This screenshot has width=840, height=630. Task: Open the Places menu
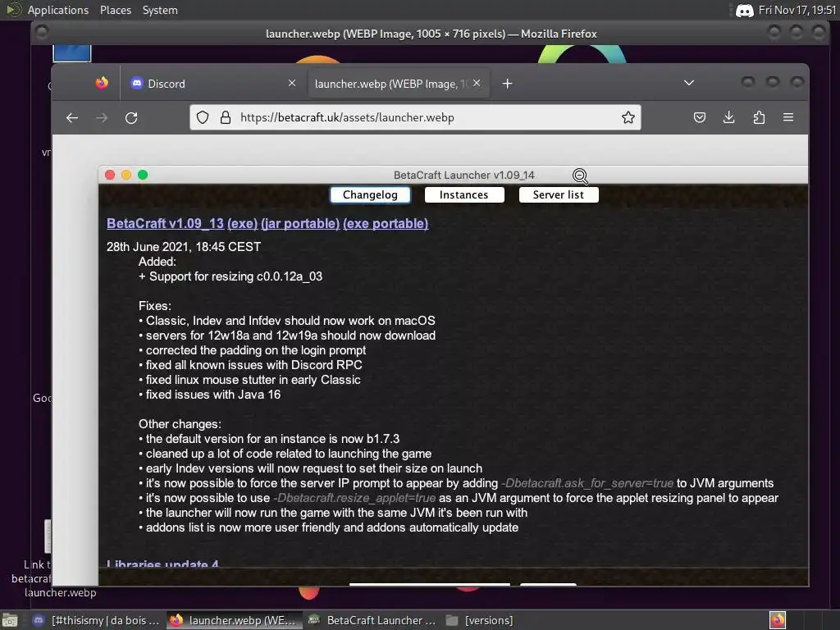115,10
